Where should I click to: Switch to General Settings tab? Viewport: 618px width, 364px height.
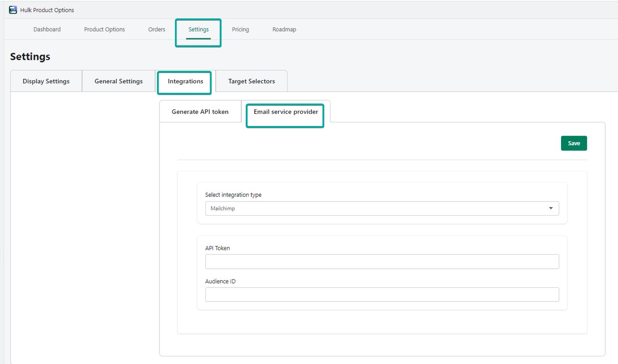(x=119, y=81)
